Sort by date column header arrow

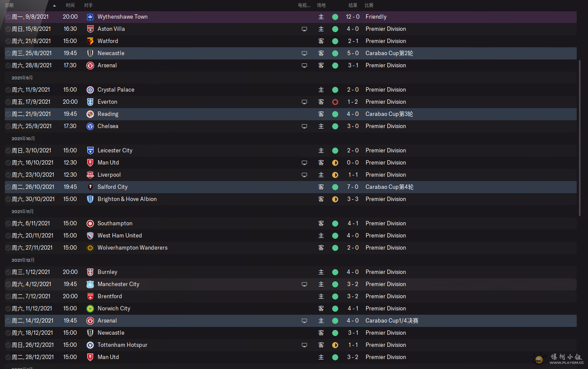54,6
